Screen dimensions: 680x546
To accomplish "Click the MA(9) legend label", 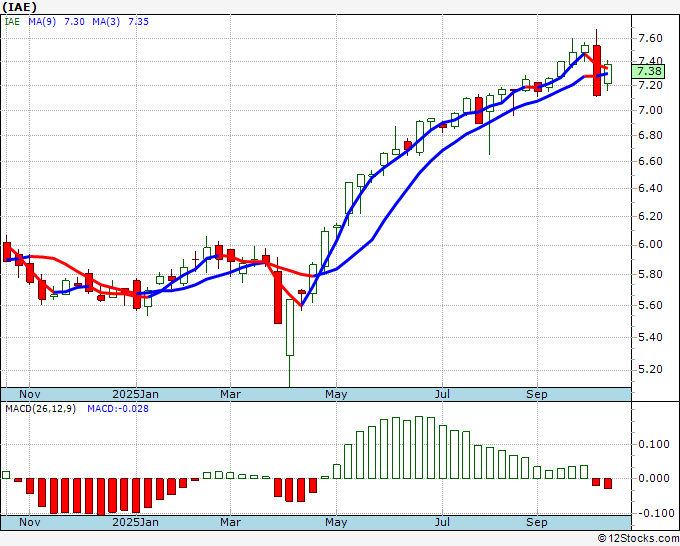I will [42, 21].
